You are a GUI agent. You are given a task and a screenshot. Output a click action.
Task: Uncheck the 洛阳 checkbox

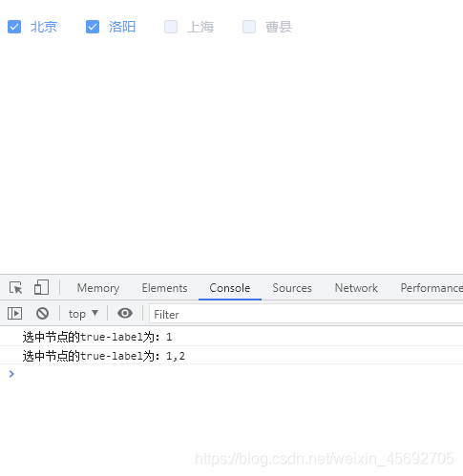click(93, 27)
